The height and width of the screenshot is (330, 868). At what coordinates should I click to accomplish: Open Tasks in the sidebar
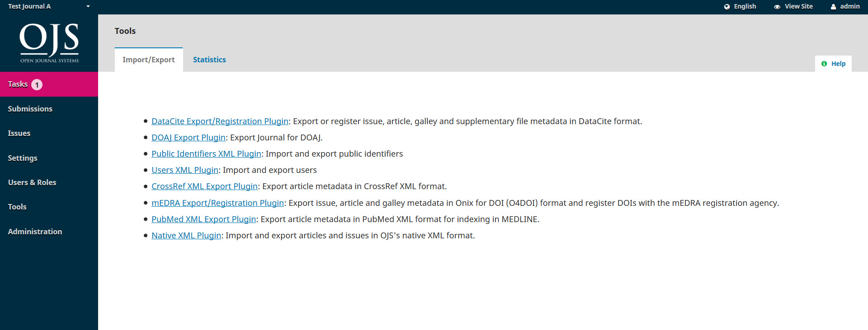49,84
